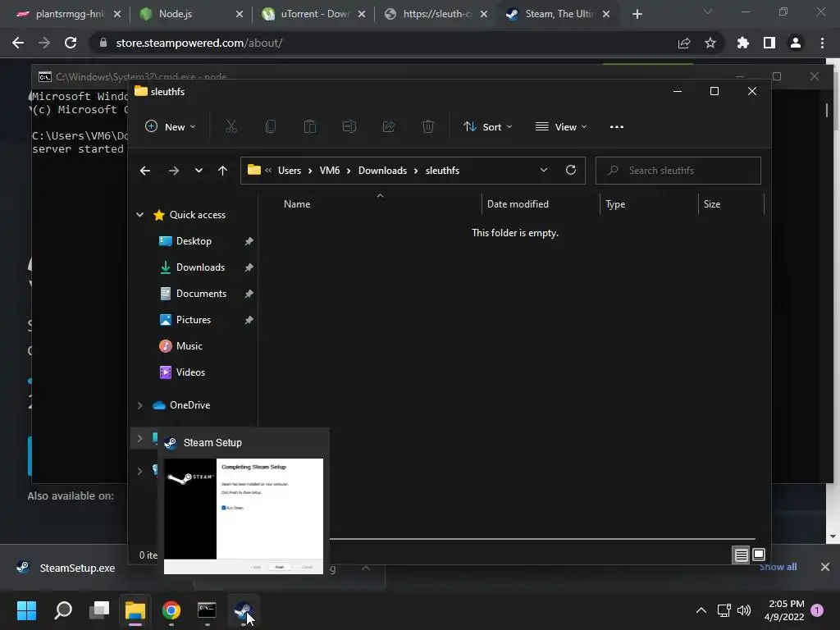Viewport: 840px width, 630px height.
Task: Click Steam Setup window preview thumbnail
Action: click(x=243, y=516)
